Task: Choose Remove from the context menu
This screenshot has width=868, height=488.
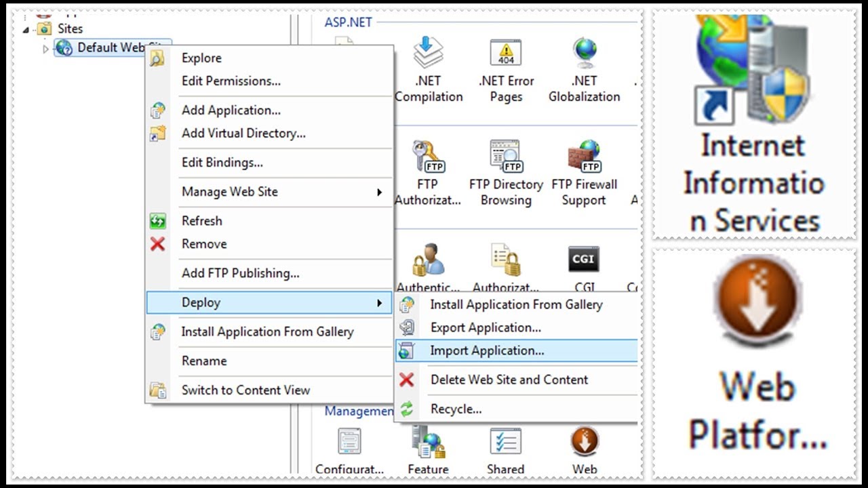Action: 269,244
